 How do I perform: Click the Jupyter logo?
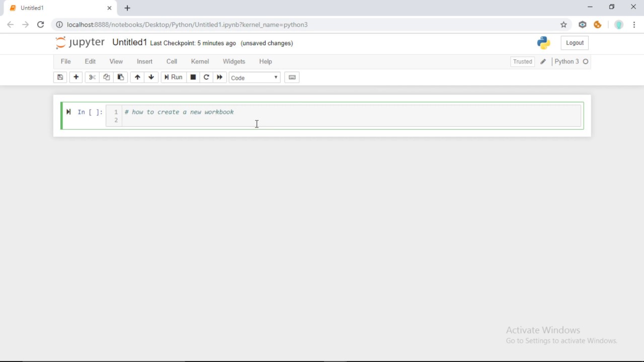point(80,43)
